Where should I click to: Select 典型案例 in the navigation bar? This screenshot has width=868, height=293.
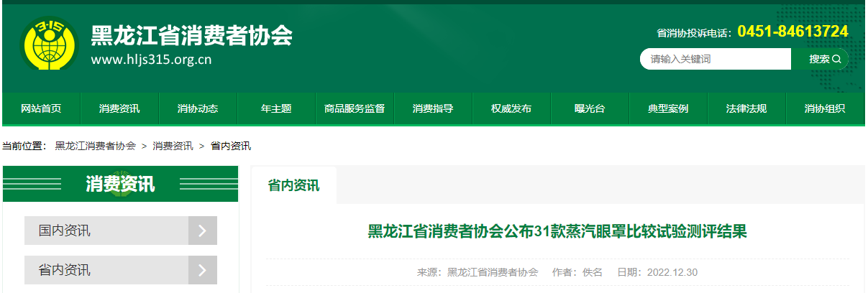(668, 108)
